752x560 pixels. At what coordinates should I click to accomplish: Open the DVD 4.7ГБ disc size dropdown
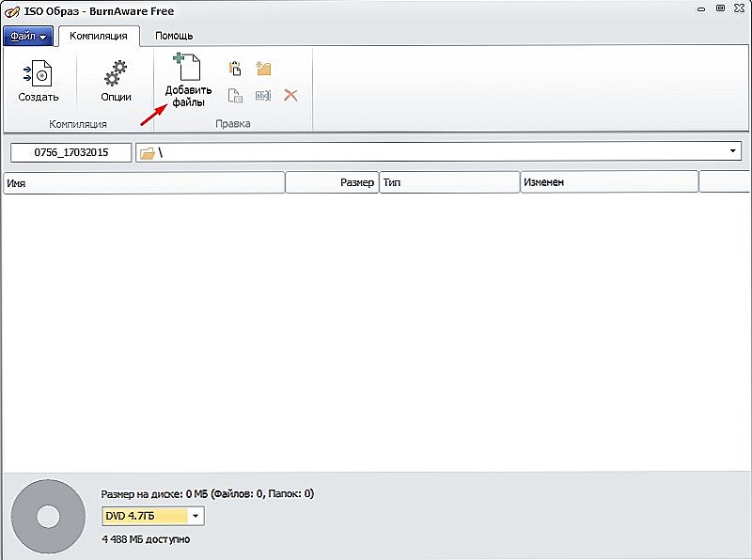(153, 516)
